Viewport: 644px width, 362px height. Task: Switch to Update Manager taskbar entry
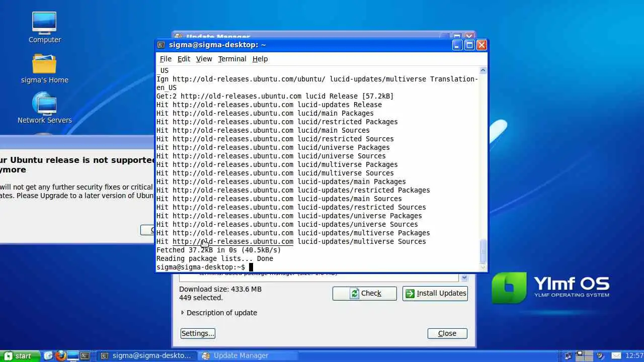point(248,355)
